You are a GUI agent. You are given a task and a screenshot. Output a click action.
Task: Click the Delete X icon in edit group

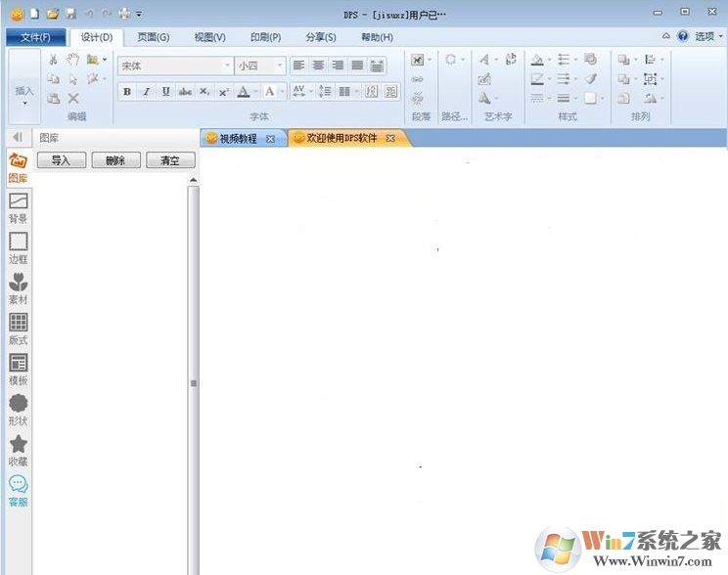tap(73, 99)
